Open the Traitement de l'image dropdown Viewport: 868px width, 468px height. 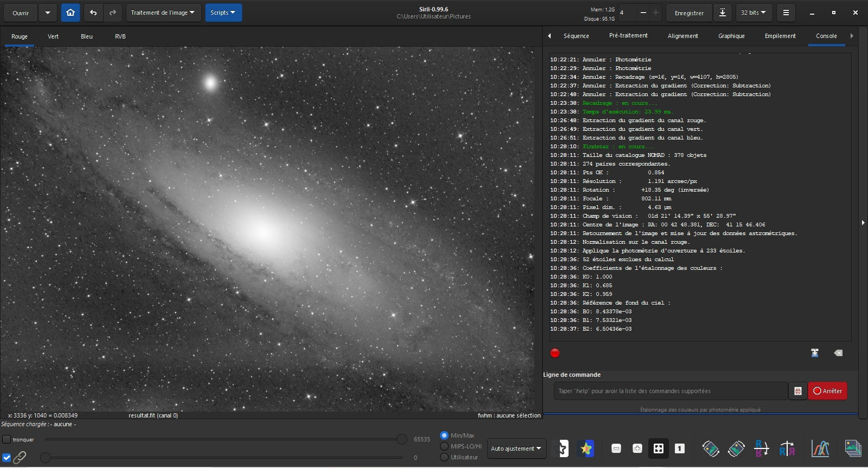(x=163, y=12)
